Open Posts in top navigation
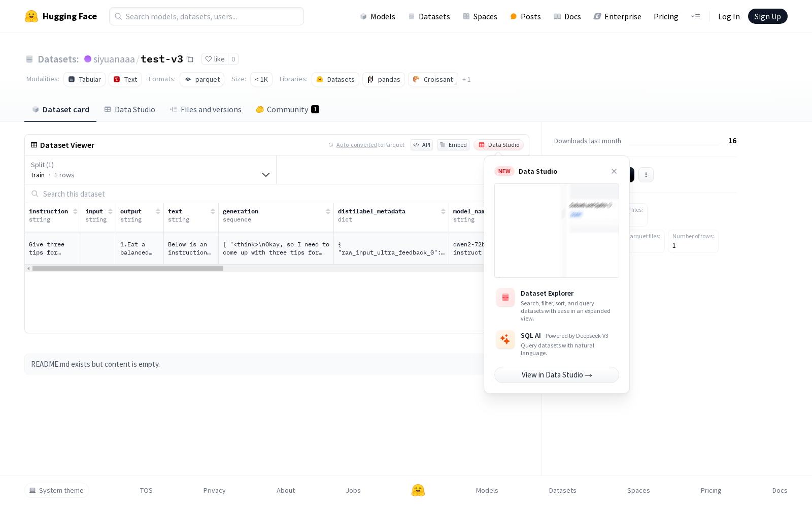Viewport: 812px width, 508px height. click(525, 16)
